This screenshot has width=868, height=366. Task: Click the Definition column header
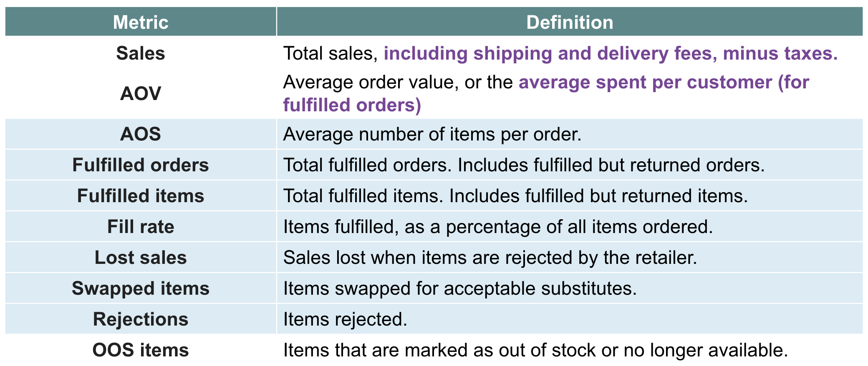coord(570,22)
